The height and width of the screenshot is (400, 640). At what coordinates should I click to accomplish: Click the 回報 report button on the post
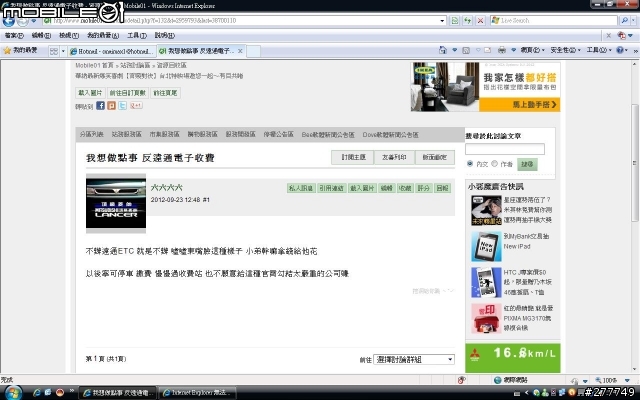pyautogui.click(x=442, y=188)
